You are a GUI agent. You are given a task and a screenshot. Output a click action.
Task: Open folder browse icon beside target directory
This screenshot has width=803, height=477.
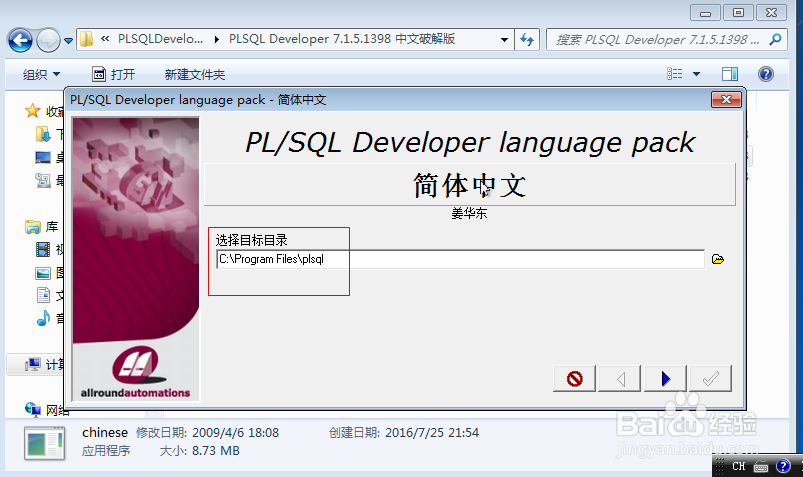(718, 259)
